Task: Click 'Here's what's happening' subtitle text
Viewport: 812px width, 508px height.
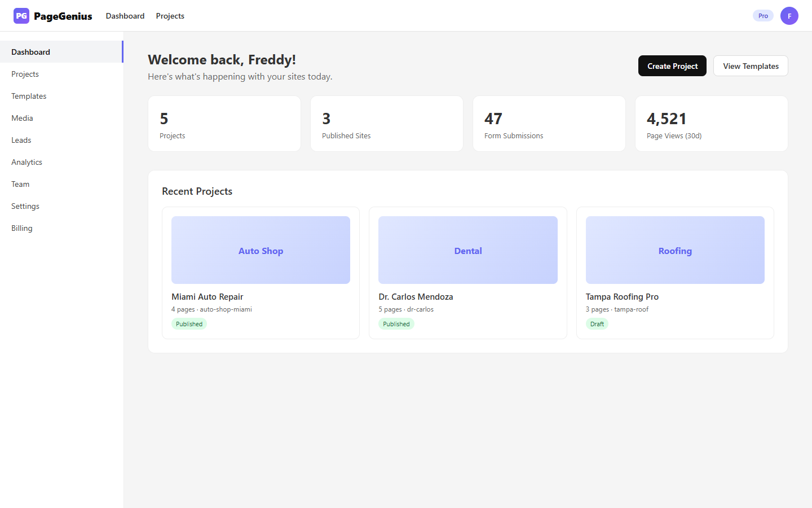Action: pos(240,77)
